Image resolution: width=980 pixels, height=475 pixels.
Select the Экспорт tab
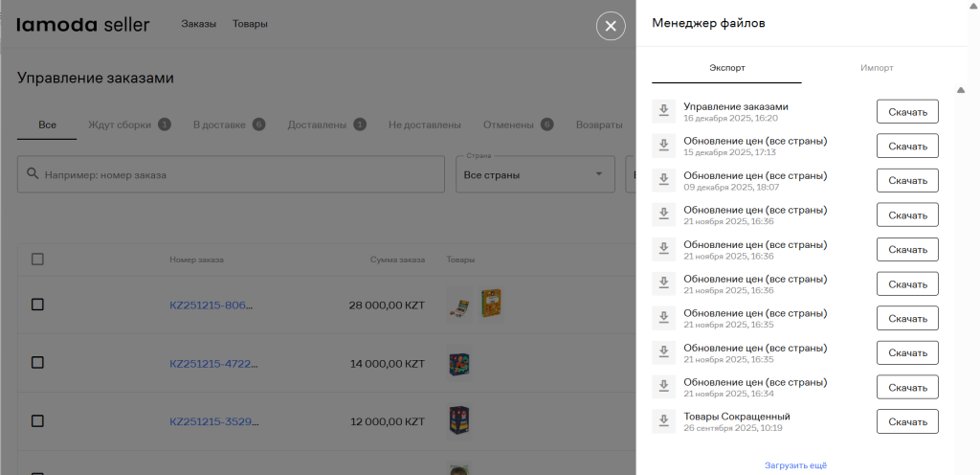[x=726, y=68]
